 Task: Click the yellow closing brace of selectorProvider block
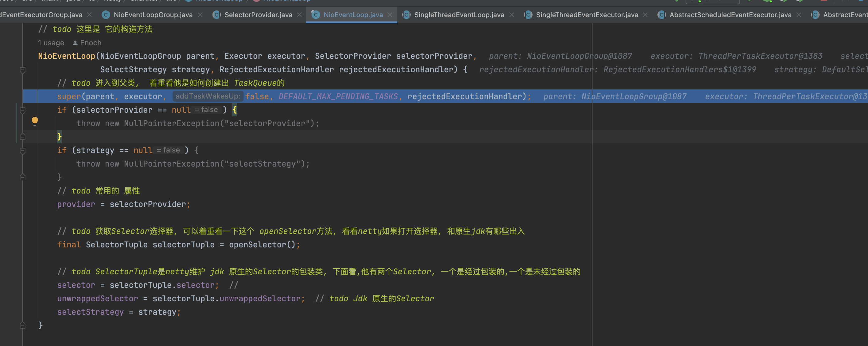tap(59, 137)
